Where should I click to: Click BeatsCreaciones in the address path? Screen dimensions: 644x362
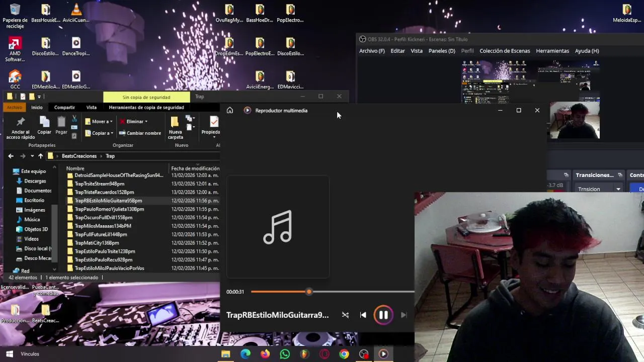coord(79,156)
